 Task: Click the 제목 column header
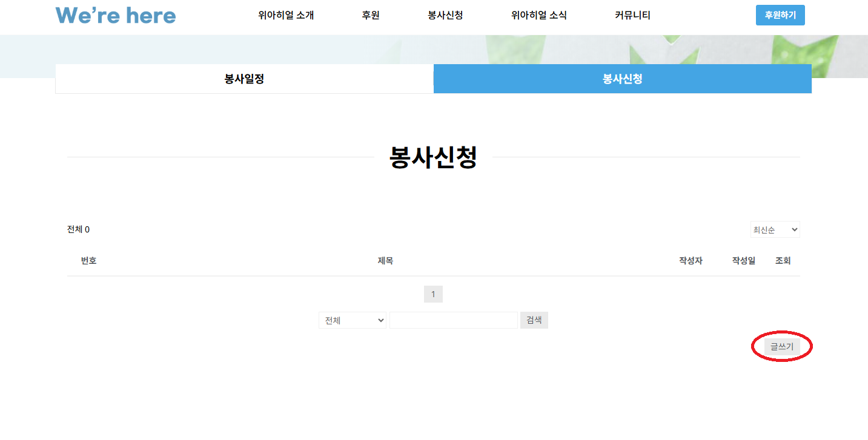[x=385, y=261]
